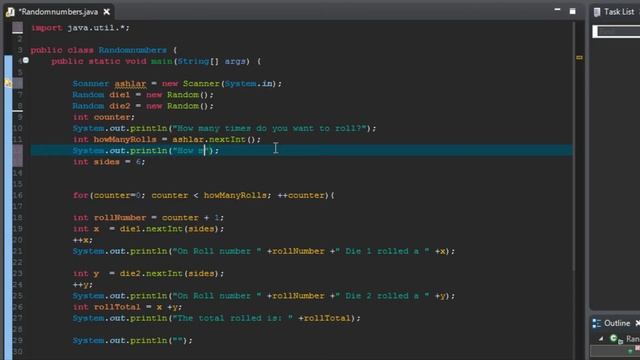
Task: Click the 'int sides = 6;' line
Action: click(109, 162)
